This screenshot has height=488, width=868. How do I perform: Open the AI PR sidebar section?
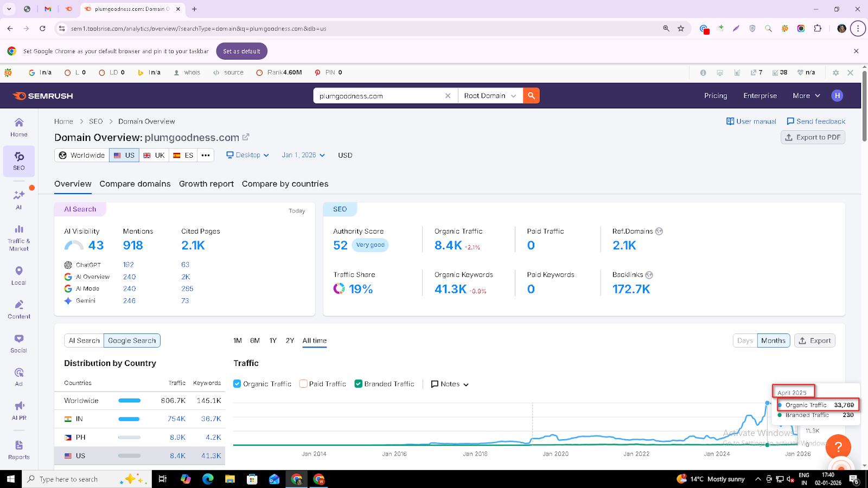(19, 410)
